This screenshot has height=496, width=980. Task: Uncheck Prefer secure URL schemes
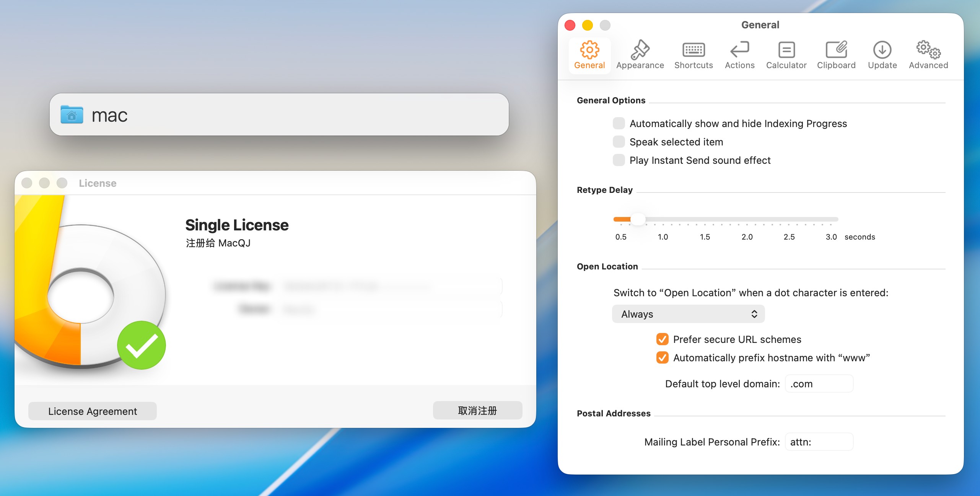pyautogui.click(x=663, y=339)
